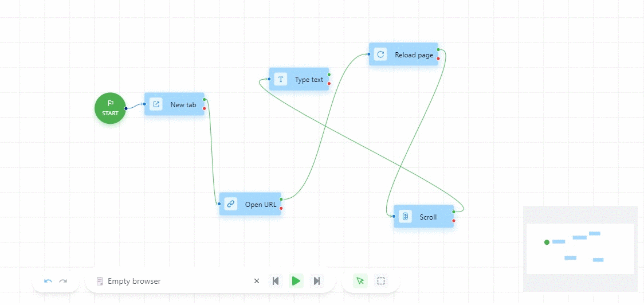The height and width of the screenshot is (305, 644).
Task: Click the Open URL node label
Action: pyautogui.click(x=261, y=205)
